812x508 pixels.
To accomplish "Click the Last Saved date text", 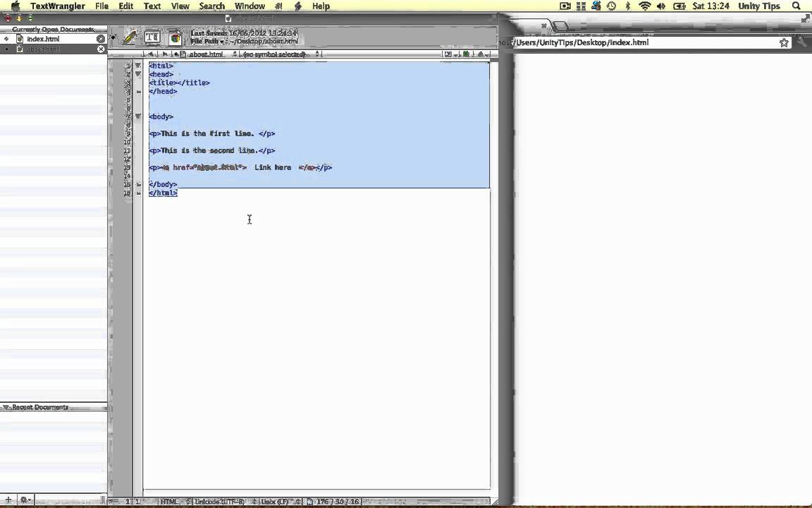I will (244, 33).
